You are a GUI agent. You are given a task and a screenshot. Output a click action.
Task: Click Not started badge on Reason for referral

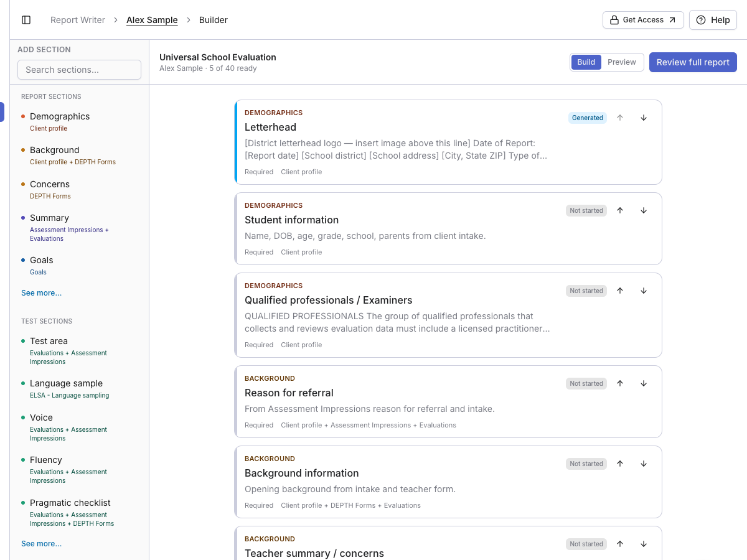(x=586, y=383)
